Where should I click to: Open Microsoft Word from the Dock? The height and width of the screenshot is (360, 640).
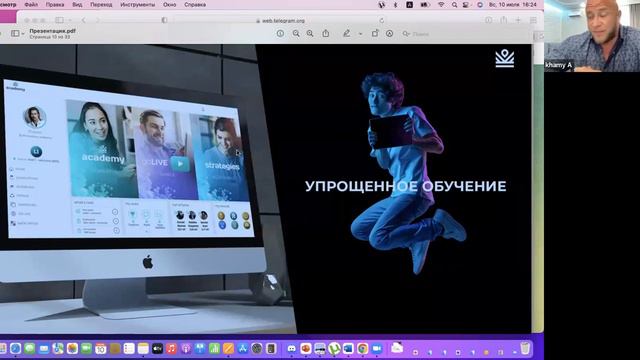pos(348,349)
